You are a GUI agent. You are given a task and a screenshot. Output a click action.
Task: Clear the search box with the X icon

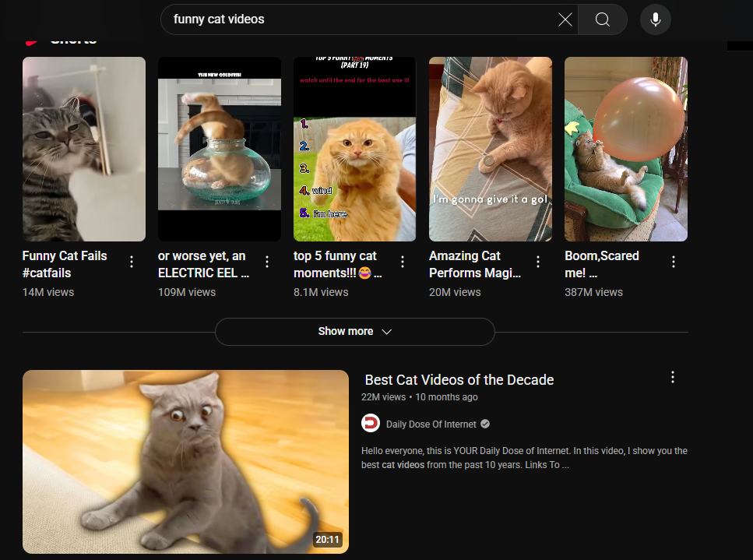[x=565, y=19]
